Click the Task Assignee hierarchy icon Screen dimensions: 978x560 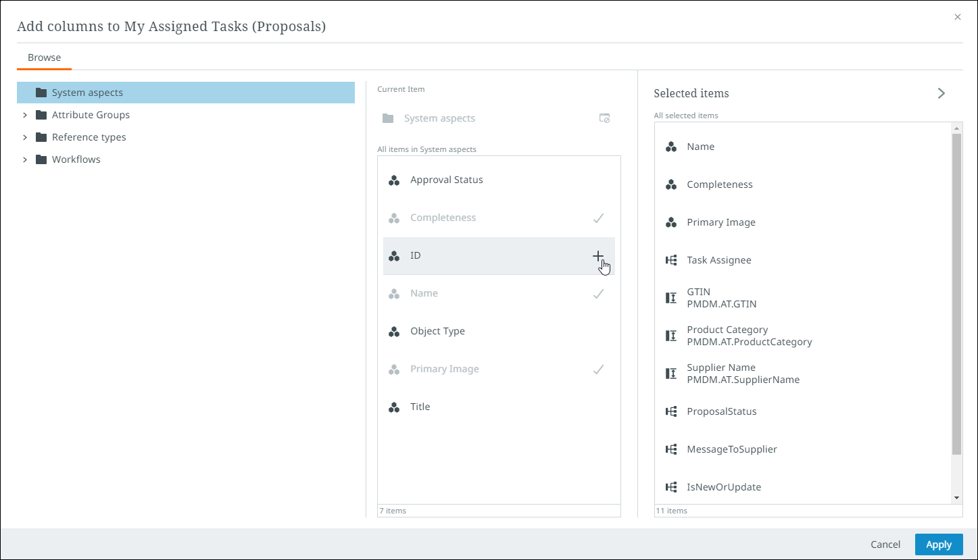pos(671,260)
